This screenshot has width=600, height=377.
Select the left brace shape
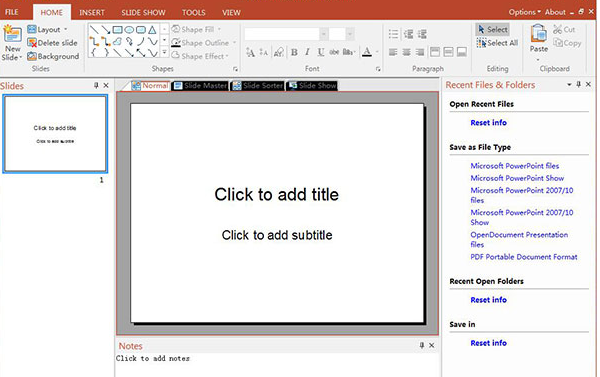click(94, 53)
